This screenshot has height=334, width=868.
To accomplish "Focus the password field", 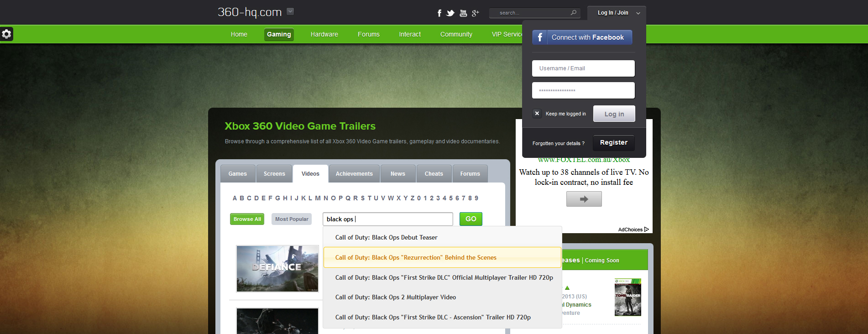I will [x=583, y=90].
